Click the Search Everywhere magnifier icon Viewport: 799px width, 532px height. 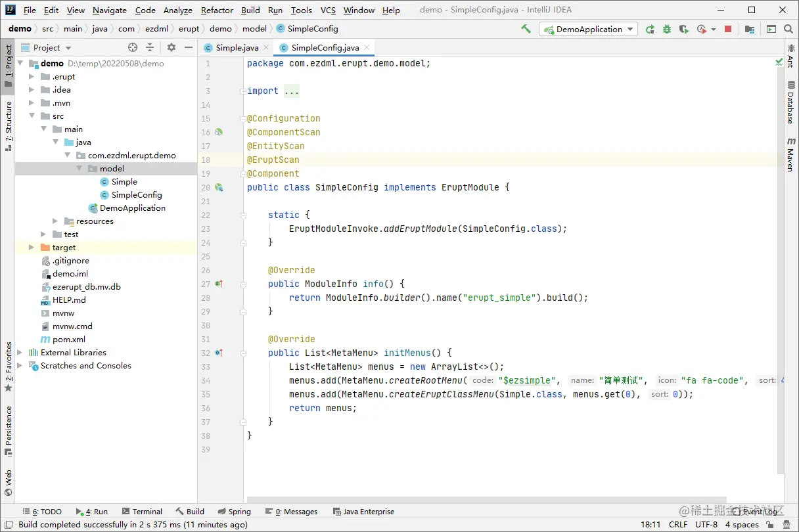pos(788,29)
